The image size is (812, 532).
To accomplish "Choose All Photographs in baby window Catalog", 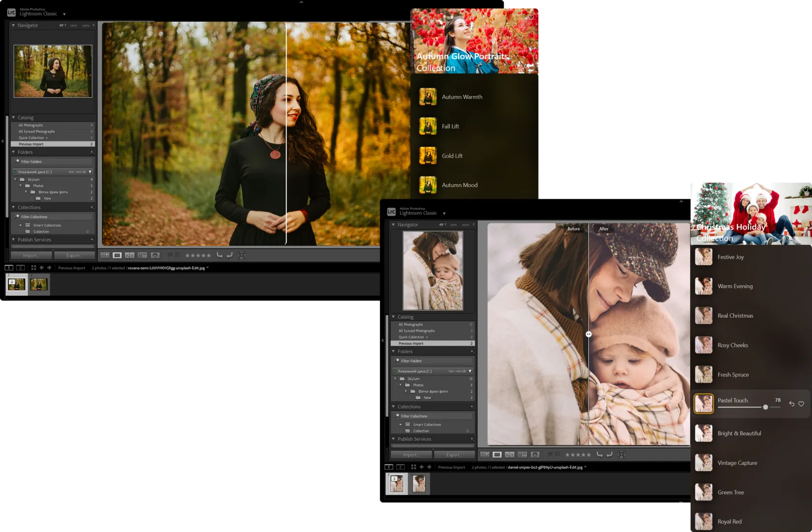I will click(x=411, y=325).
